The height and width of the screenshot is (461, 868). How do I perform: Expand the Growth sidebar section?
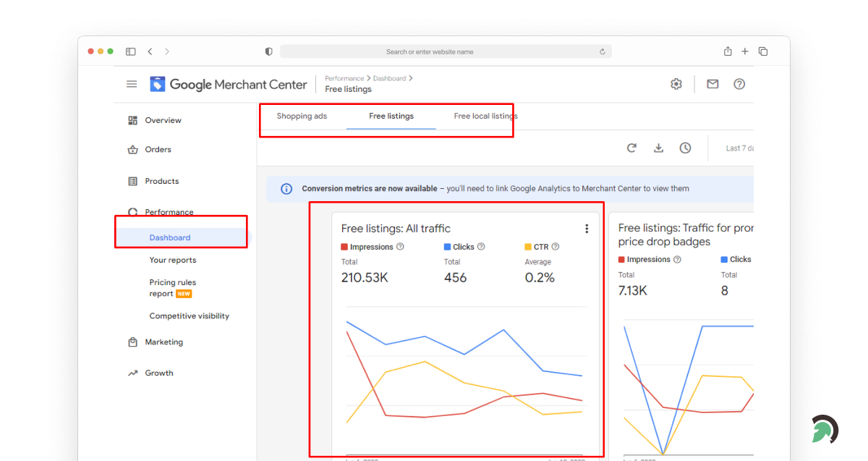click(x=158, y=373)
